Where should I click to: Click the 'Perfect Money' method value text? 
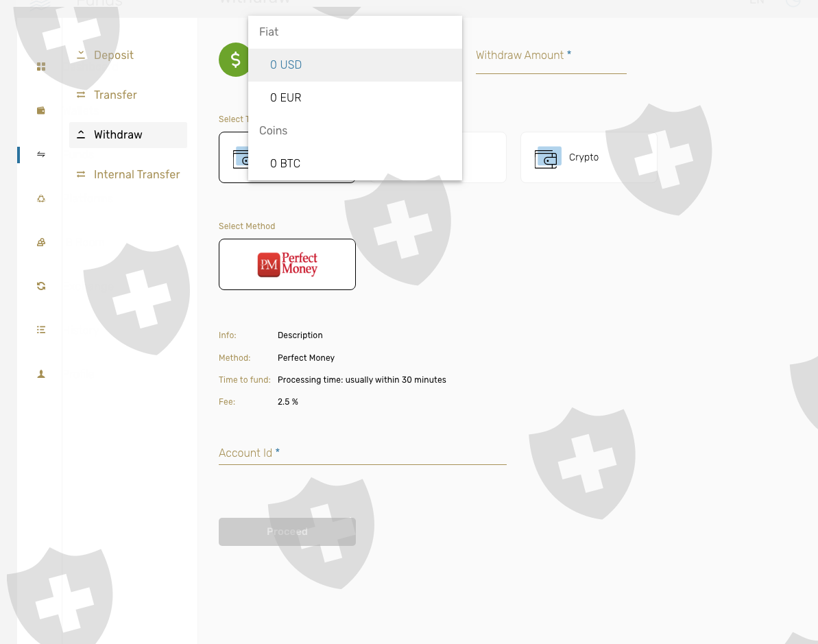click(306, 358)
